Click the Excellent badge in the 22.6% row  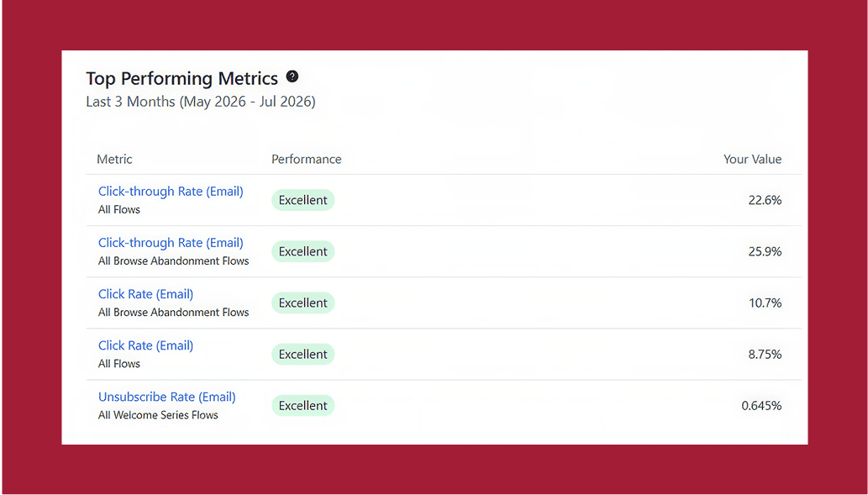click(x=302, y=200)
